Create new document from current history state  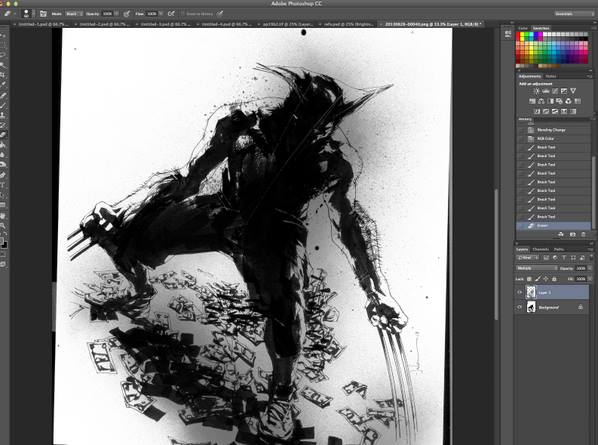tap(561, 234)
